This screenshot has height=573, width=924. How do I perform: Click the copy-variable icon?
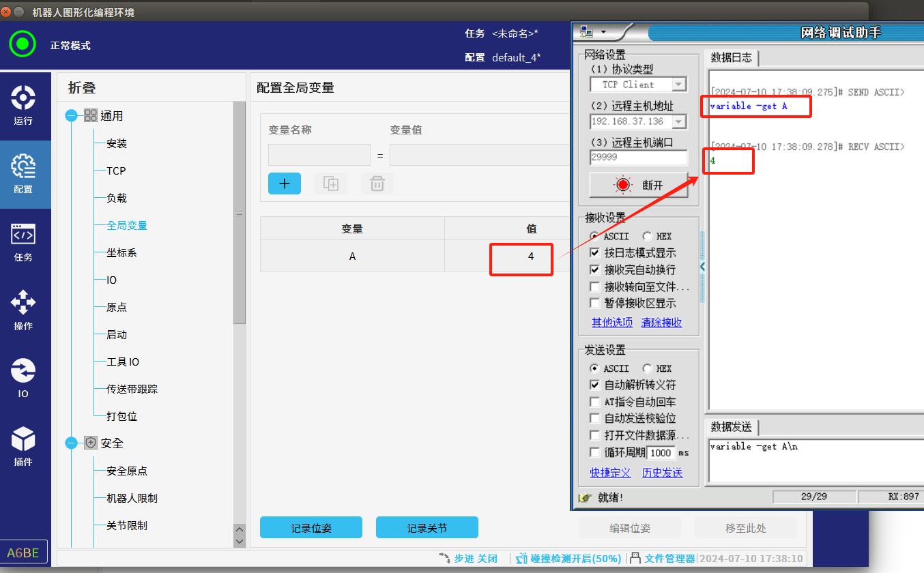(331, 183)
